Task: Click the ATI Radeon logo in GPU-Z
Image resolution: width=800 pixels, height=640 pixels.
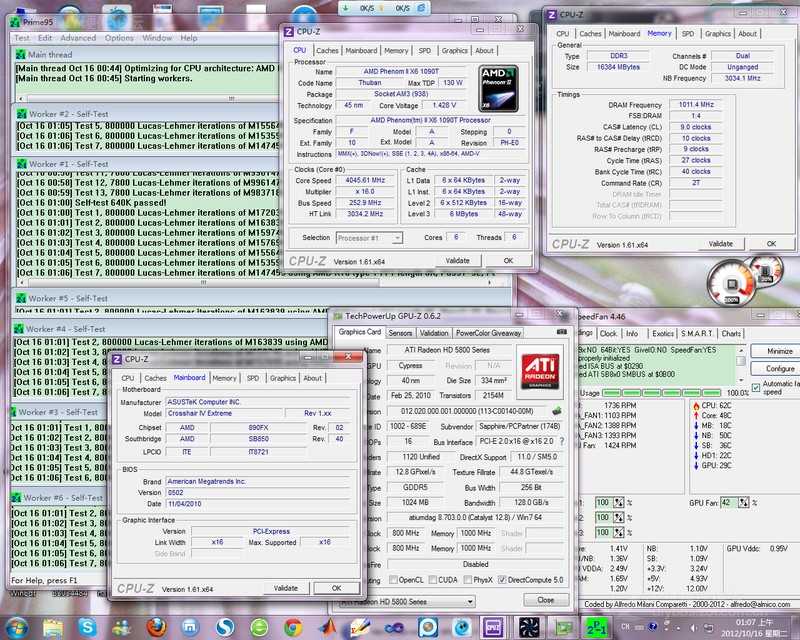Action: (x=540, y=372)
